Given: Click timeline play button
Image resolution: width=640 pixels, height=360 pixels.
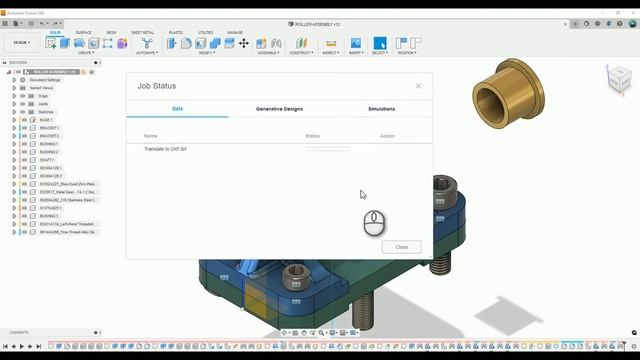Looking at the screenshot, I should pyautogui.click(x=22, y=347).
